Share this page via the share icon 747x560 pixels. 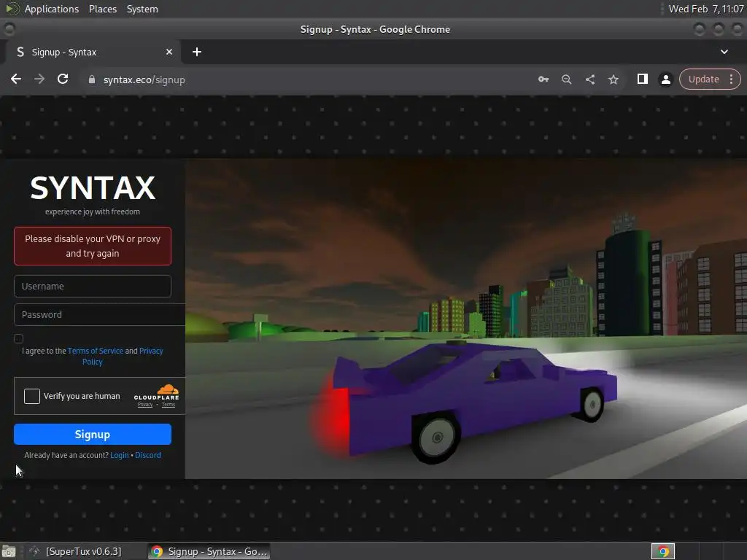[x=589, y=79]
